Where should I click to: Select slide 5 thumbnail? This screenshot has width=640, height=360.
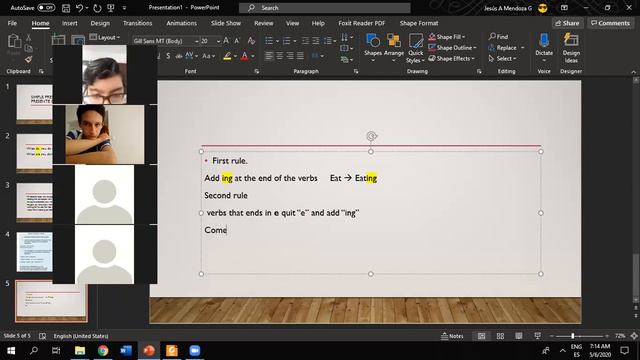click(51, 301)
